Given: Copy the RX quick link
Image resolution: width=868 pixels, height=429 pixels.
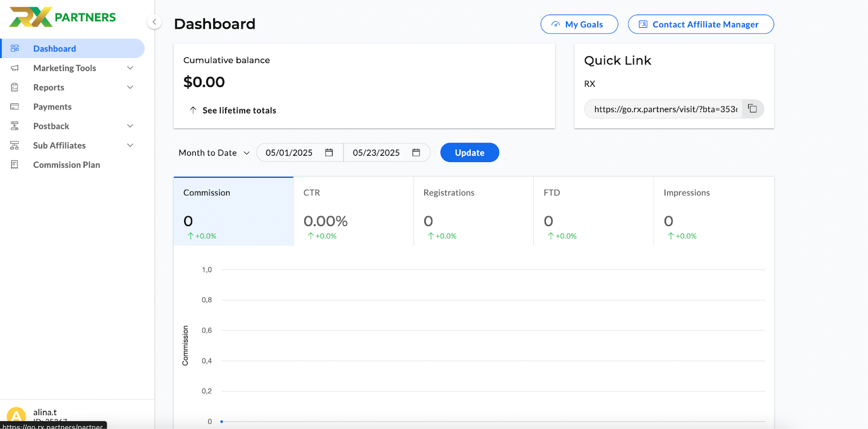Looking at the screenshot, I should pyautogui.click(x=752, y=109).
